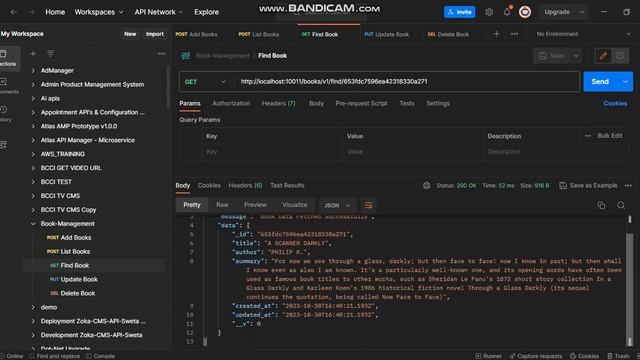This screenshot has width=640, height=360.
Task: Click the filter collections icon
Action: click(x=50, y=53)
